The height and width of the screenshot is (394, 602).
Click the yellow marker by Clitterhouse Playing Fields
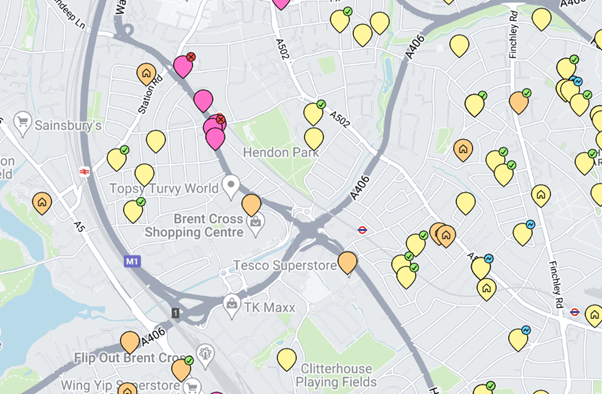[x=287, y=359]
